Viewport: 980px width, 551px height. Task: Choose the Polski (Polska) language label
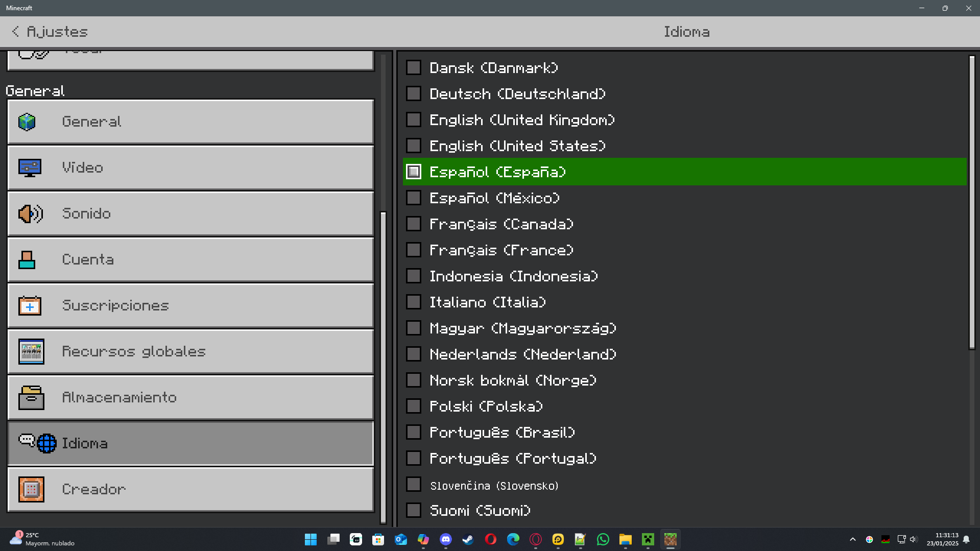click(486, 406)
